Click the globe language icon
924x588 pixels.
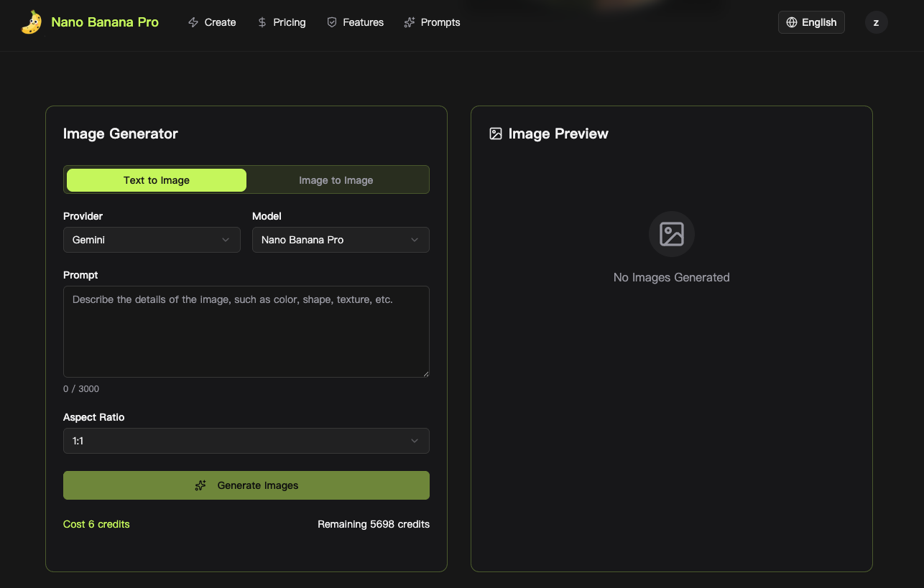[792, 22]
